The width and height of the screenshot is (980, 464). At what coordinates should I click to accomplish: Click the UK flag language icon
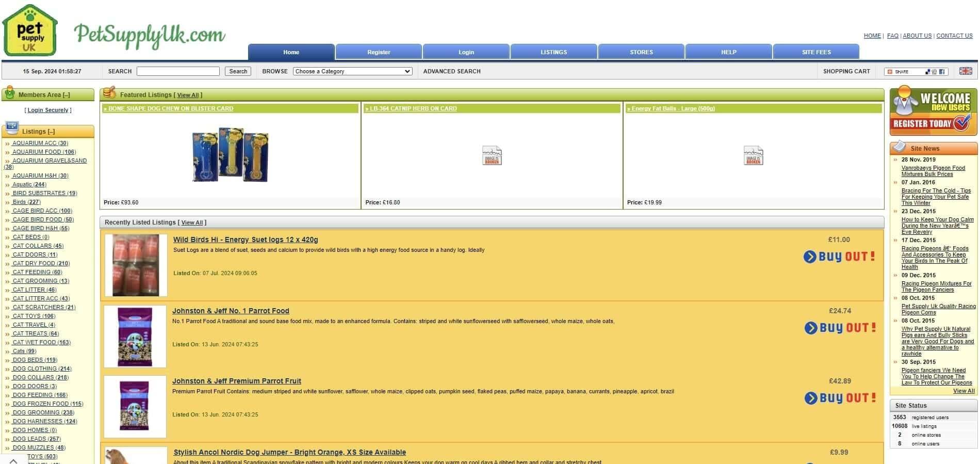pyautogui.click(x=965, y=71)
